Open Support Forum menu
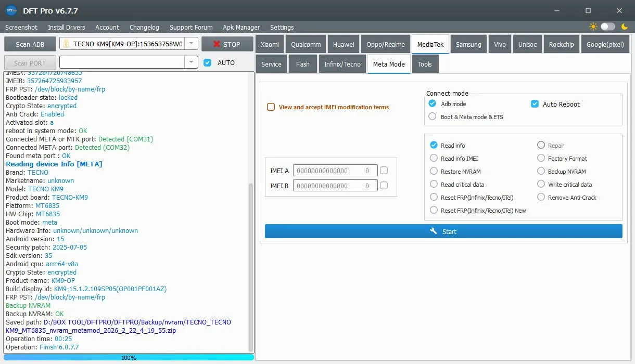This screenshot has height=364, width=635. click(x=191, y=27)
